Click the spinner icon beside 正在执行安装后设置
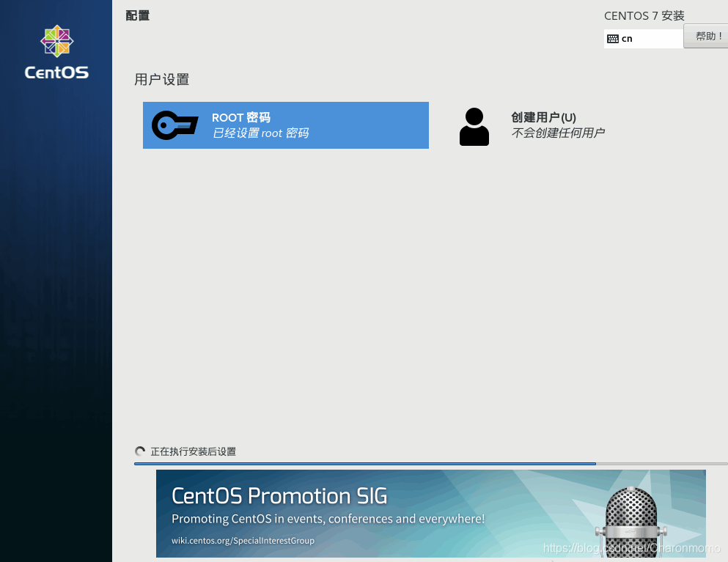 [140, 451]
